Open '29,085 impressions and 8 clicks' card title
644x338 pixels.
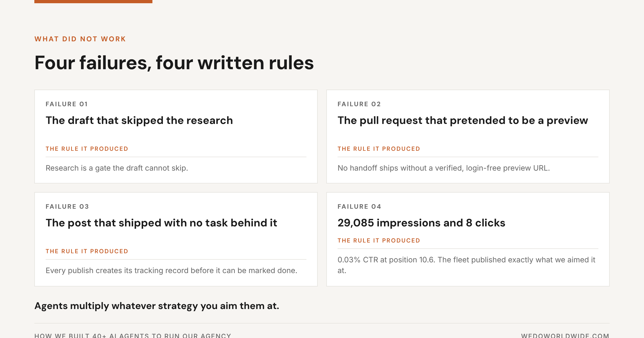click(x=421, y=223)
